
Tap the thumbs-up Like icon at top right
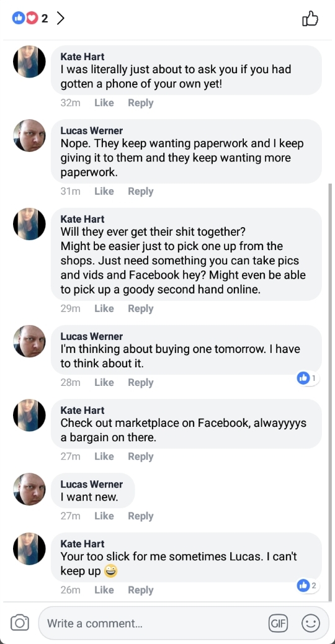coord(310,19)
